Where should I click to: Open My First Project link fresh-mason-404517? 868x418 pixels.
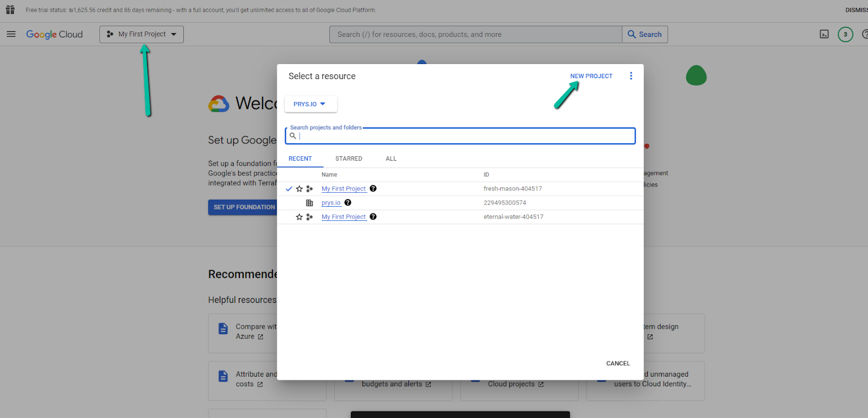(344, 189)
